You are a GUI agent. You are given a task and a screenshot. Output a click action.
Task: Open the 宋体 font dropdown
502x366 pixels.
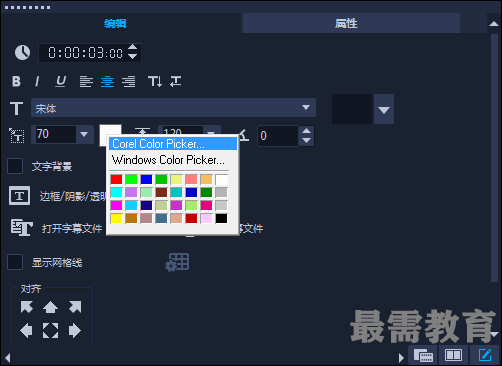click(173, 108)
